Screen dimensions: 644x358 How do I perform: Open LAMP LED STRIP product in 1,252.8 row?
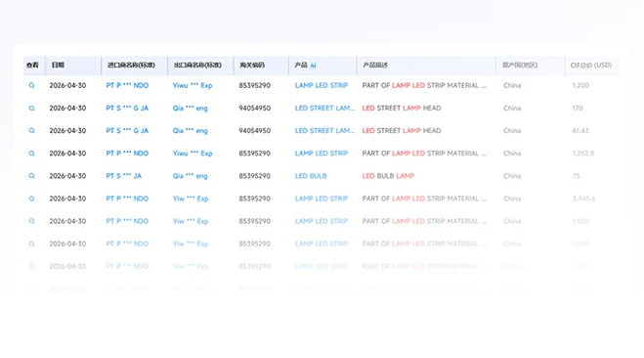click(322, 154)
